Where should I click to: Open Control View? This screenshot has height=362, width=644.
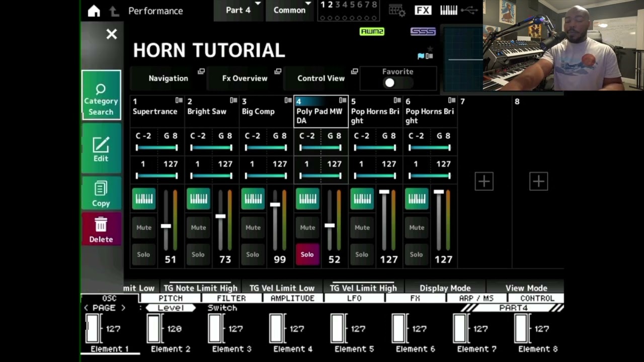tap(321, 78)
